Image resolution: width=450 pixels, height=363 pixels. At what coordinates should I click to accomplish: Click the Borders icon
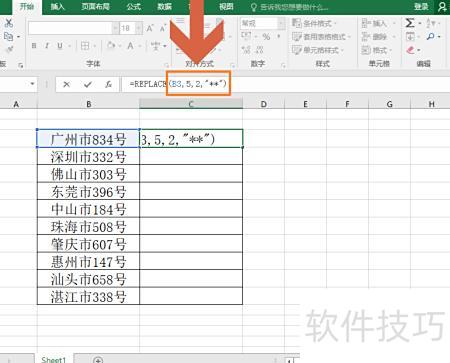point(85,46)
